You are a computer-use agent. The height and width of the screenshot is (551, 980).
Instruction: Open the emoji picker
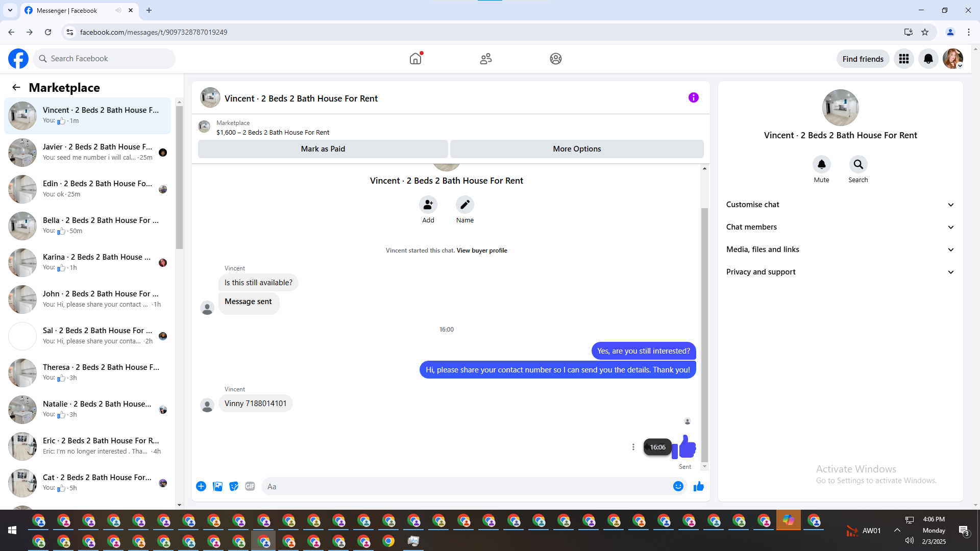(678, 486)
